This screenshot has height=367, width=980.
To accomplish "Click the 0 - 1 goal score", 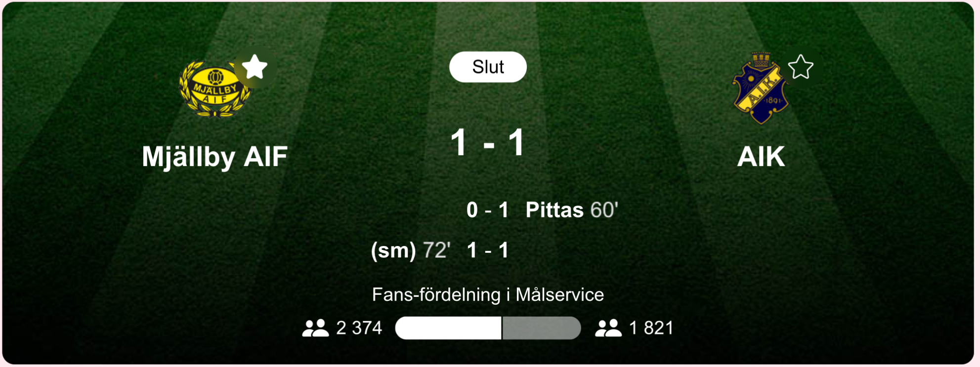I will point(487,210).
